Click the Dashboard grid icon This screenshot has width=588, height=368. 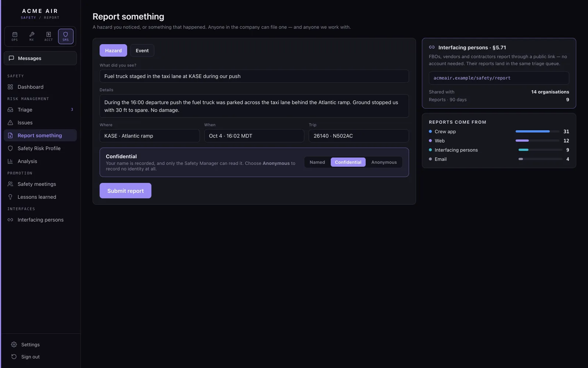(x=10, y=87)
